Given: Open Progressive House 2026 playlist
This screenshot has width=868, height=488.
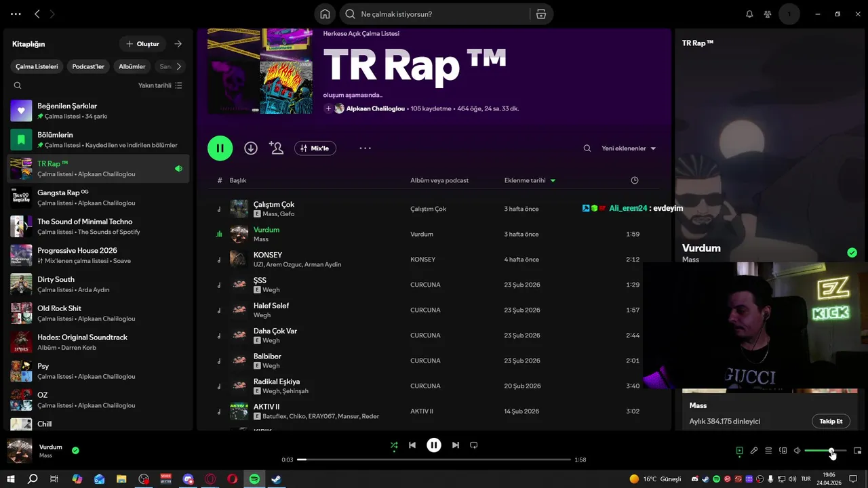Looking at the screenshot, I should pyautogui.click(x=98, y=255).
